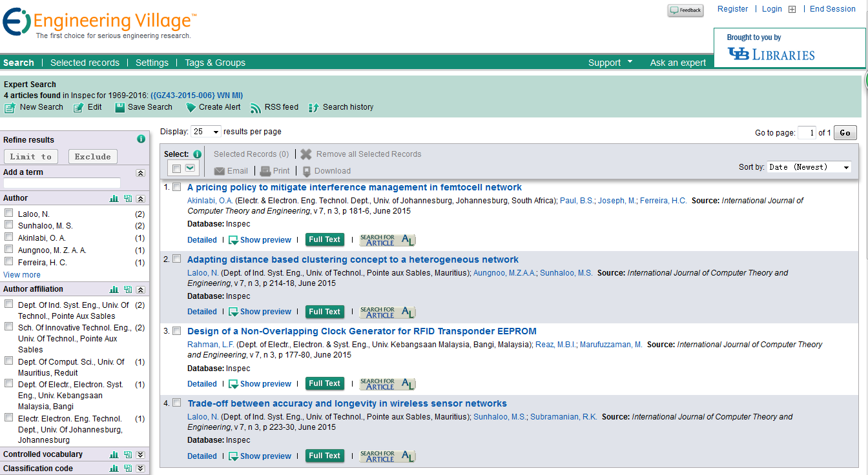This screenshot has height=475, width=868.
Task: Tick the Dept. Of Comput. Sci. affiliation checkbox
Action: (9, 361)
